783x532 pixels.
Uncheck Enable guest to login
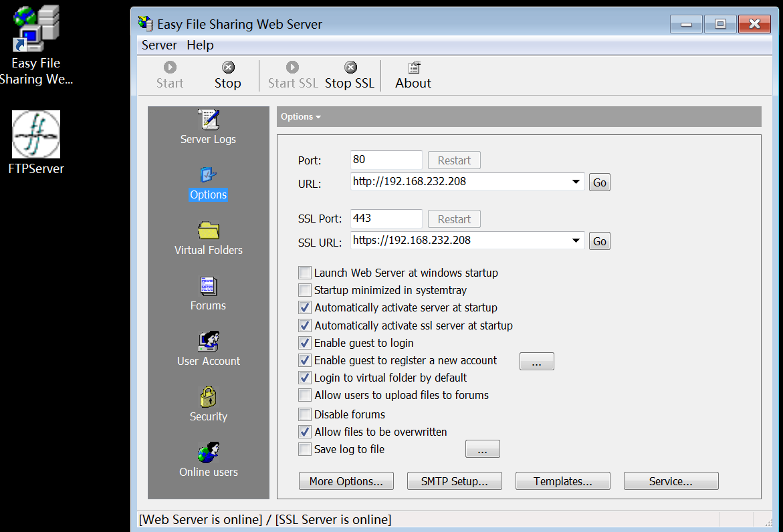tap(305, 343)
